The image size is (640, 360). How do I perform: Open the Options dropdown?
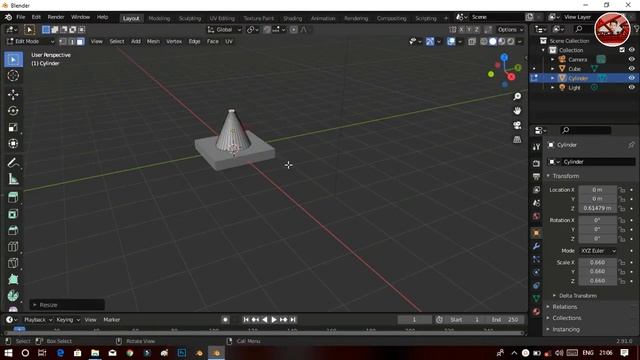pos(510,30)
